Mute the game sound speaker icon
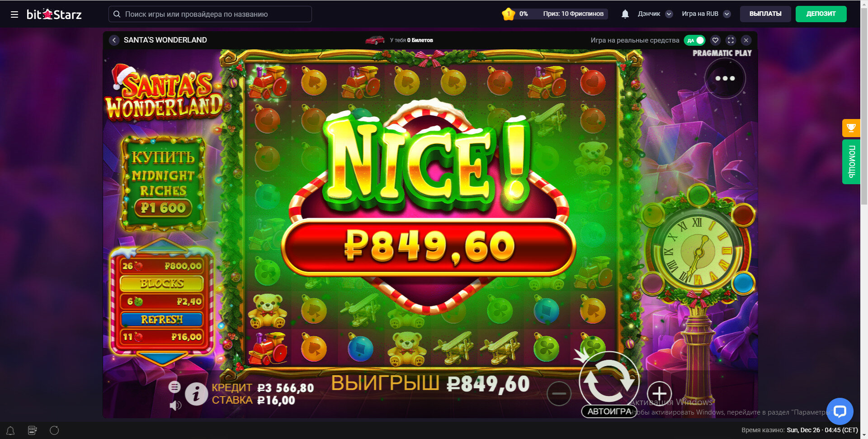Viewport: 868px width, 439px height. click(x=175, y=405)
